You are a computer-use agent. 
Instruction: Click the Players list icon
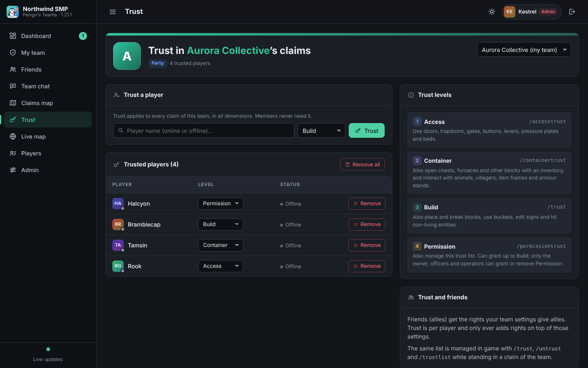pyautogui.click(x=13, y=153)
